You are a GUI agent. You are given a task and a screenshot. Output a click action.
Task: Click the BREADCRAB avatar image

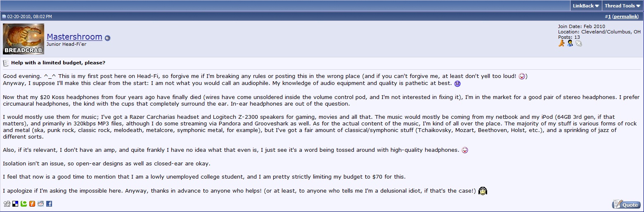click(x=24, y=39)
